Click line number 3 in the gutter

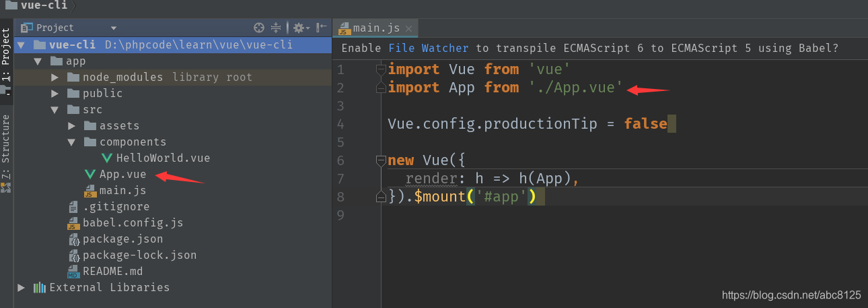click(340, 106)
